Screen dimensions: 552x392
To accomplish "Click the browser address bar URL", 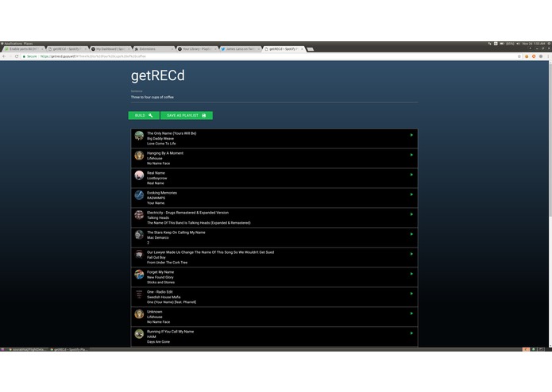I will click(93, 56).
